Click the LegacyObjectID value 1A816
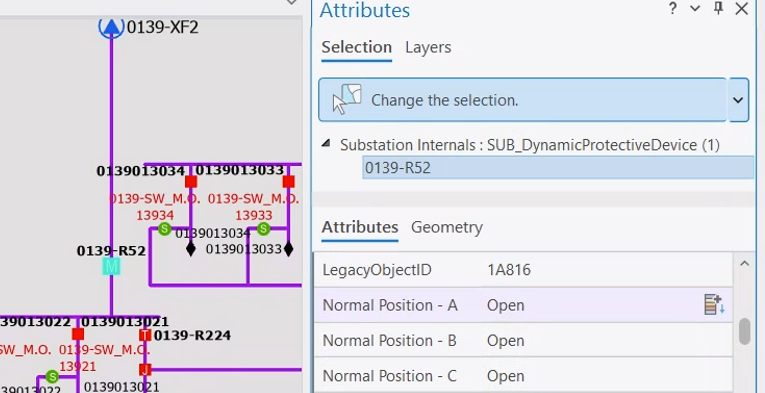Image resolution: width=765 pixels, height=393 pixels. point(509,270)
